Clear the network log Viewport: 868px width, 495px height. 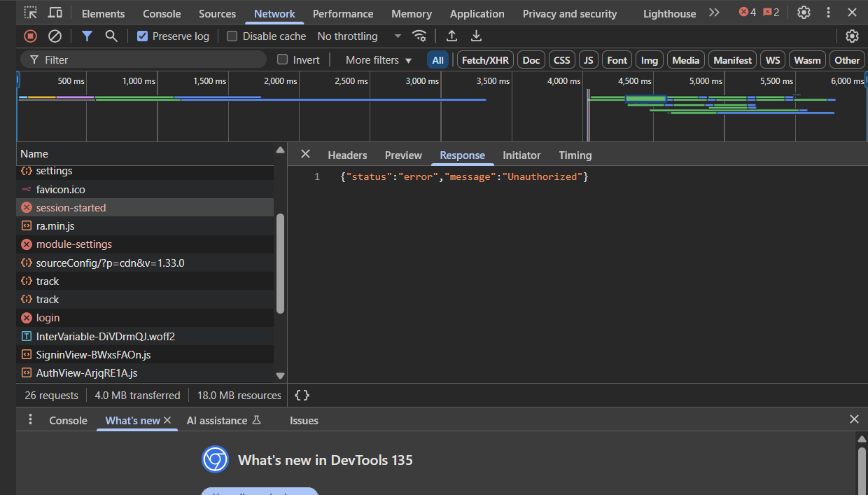tap(55, 36)
